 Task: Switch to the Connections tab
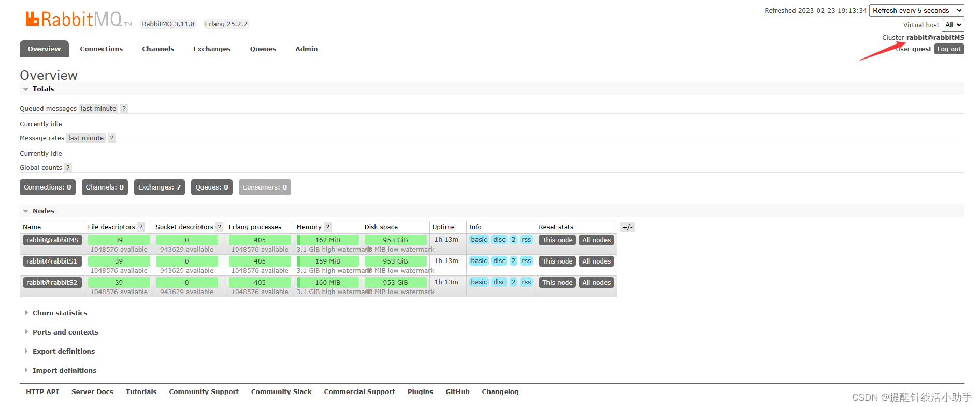click(102, 49)
